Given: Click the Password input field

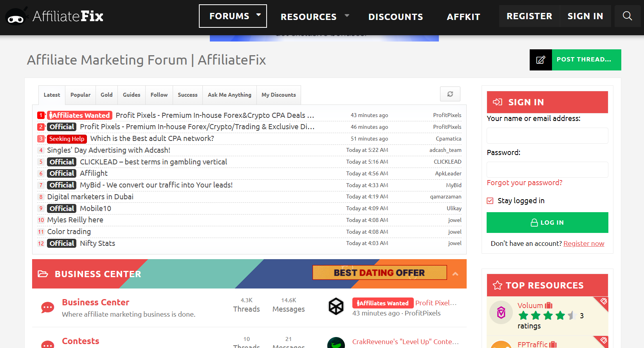Looking at the screenshot, I should [x=547, y=169].
